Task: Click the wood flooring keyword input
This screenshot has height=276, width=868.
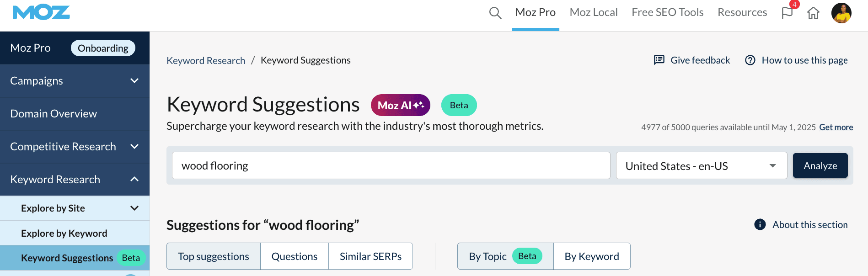Action: (x=391, y=166)
